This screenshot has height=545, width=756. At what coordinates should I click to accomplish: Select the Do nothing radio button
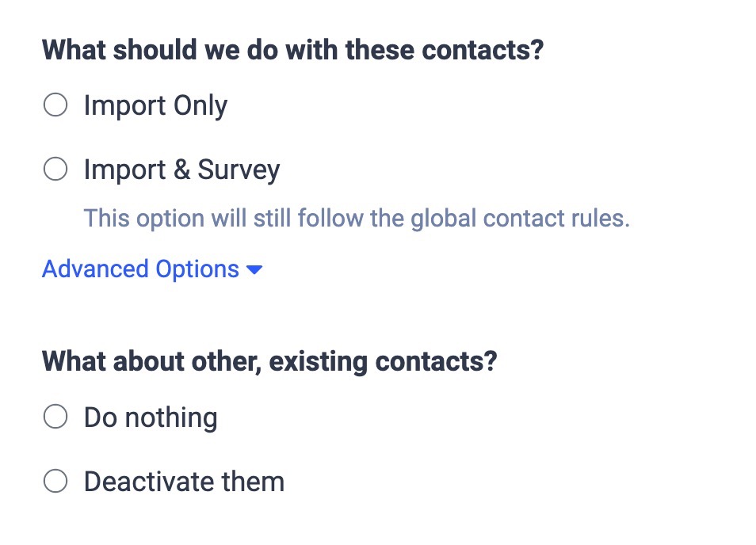pos(55,417)
